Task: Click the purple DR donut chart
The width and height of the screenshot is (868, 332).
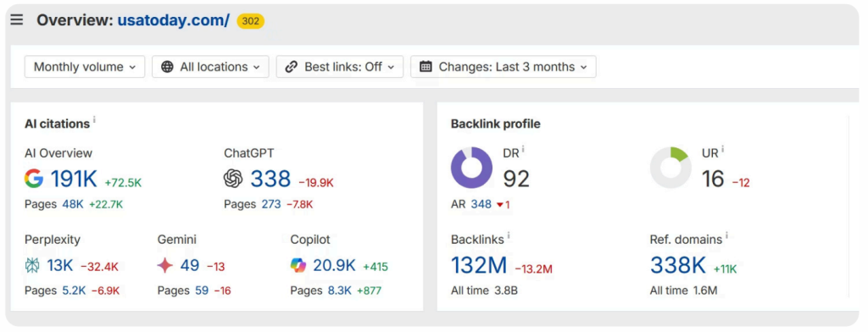Action: click(x=471, y=168)
